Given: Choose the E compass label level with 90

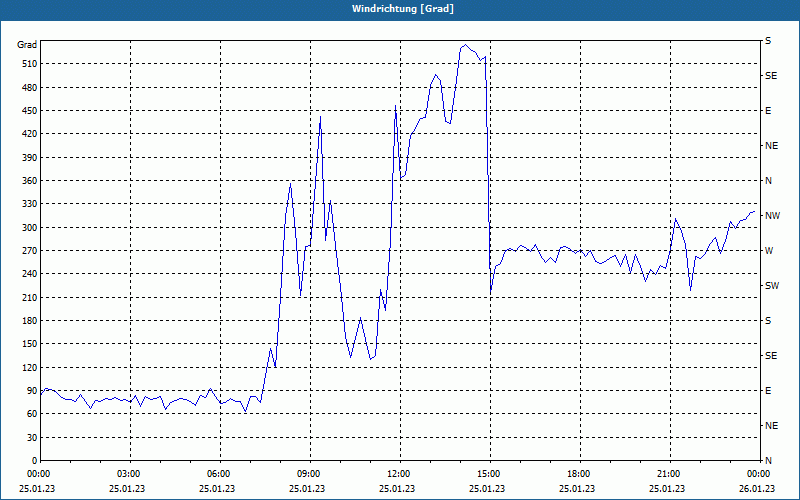Looking at the screenshot, I should click(768, 391).
